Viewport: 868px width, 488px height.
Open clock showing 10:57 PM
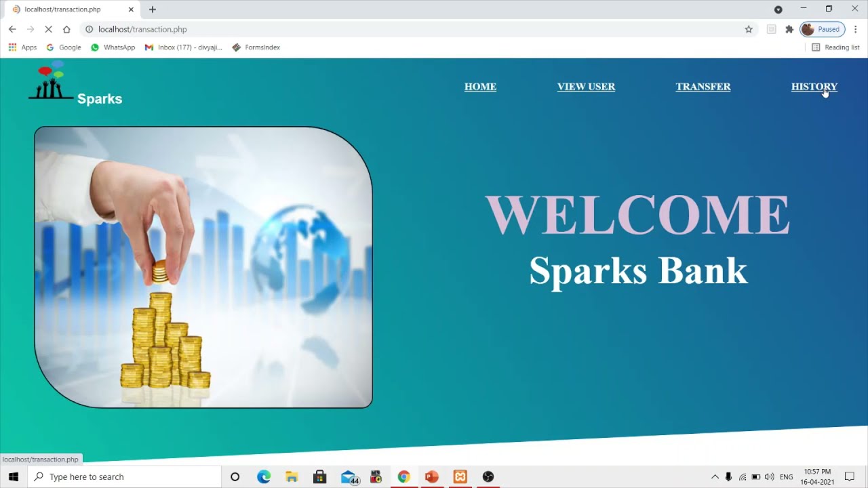point(817,476)
